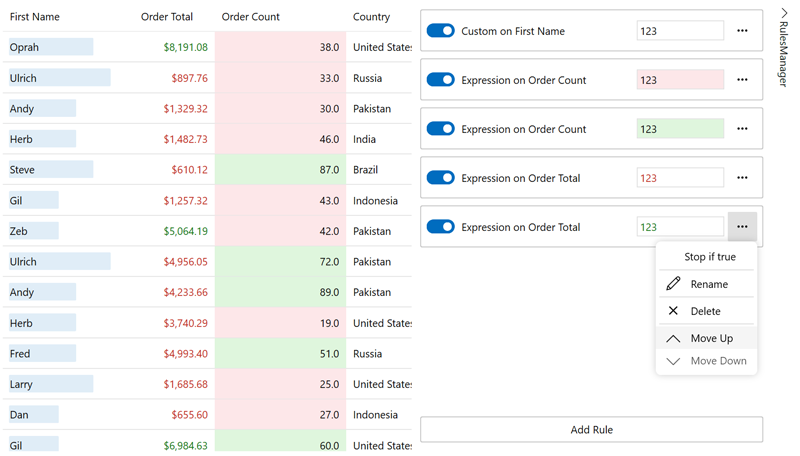The width and height of the screenshot is (800, 456).
Task: Open options menu for red Expression on Order Count rule
Action: point(742,80)
